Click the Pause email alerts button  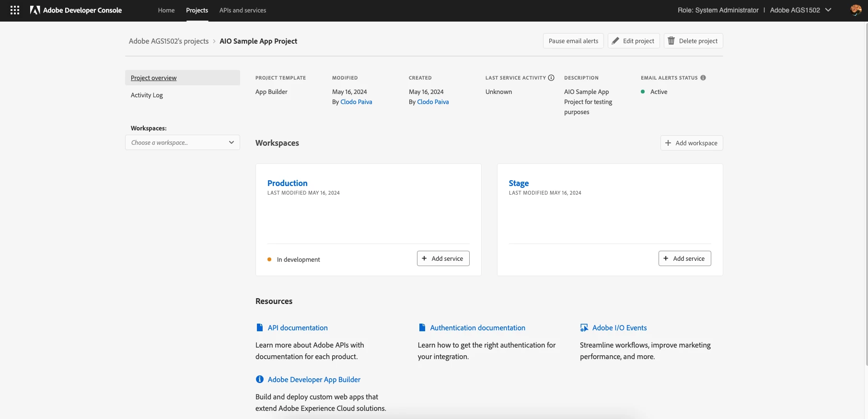[573, 41]
